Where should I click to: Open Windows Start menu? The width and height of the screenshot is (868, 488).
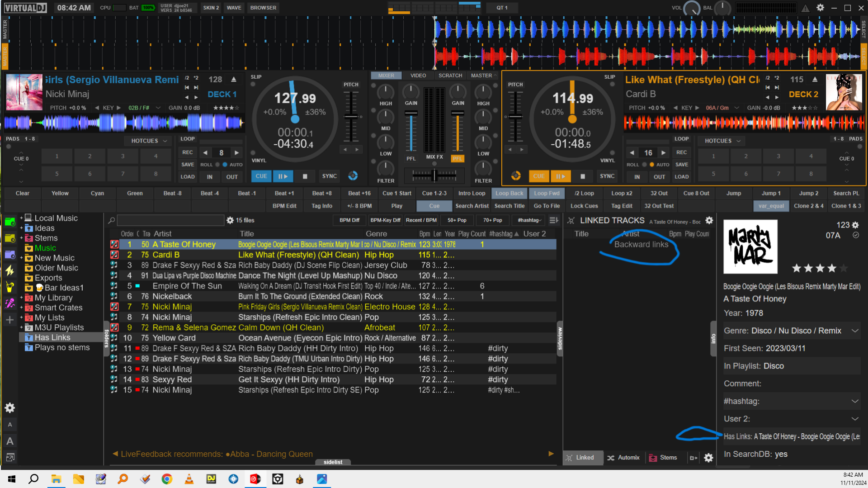point(12,479)
